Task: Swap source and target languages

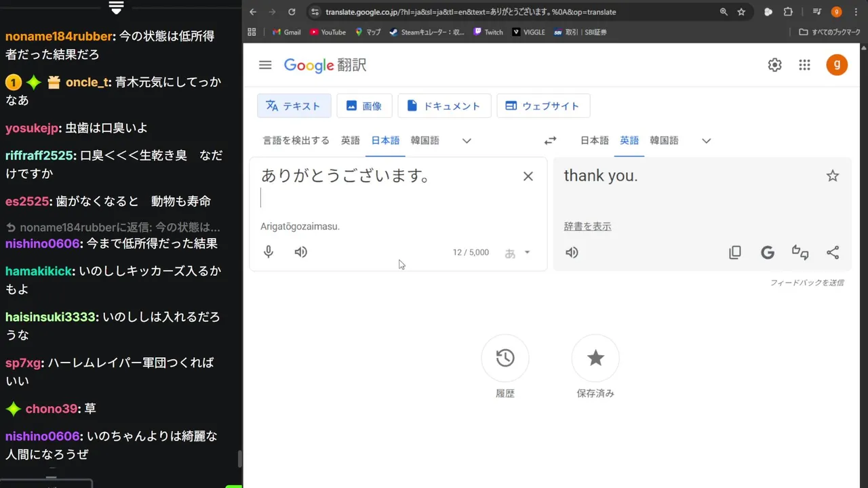Action: point(550,140)
